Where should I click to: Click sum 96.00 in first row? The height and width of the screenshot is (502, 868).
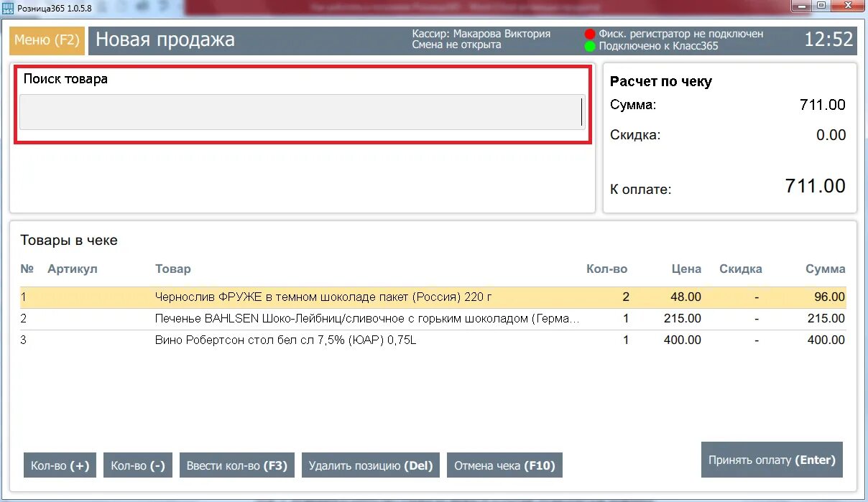click(830, 297)
